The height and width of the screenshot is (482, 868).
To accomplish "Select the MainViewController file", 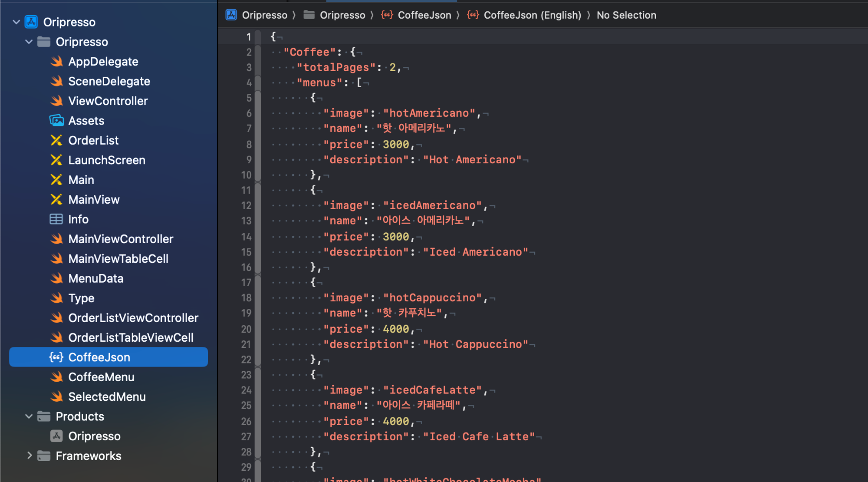I will [x=121, y=239].
